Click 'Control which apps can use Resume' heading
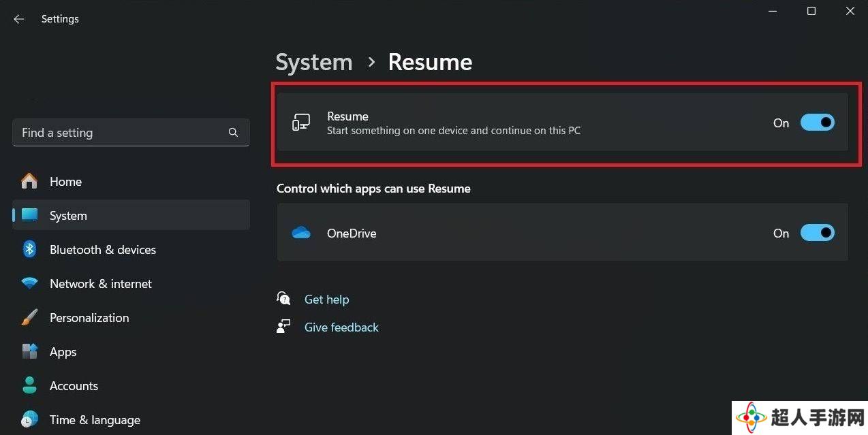This screenshot has width=868, height=435. click(373, 188)
